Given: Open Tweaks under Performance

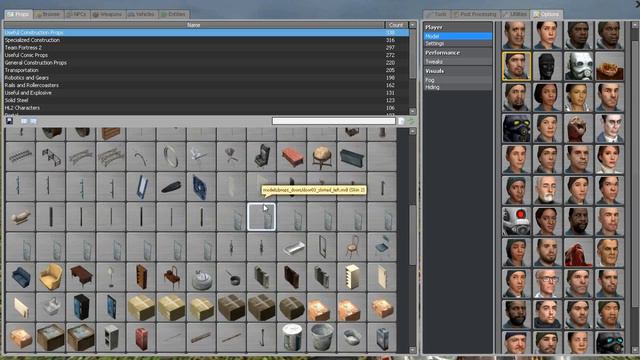Looking at the screenshot, I should tap(458, 62).
